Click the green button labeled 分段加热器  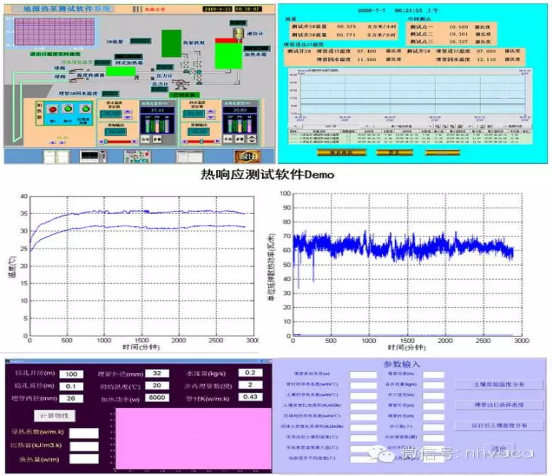pyautogui.click(x=85, y=109)
